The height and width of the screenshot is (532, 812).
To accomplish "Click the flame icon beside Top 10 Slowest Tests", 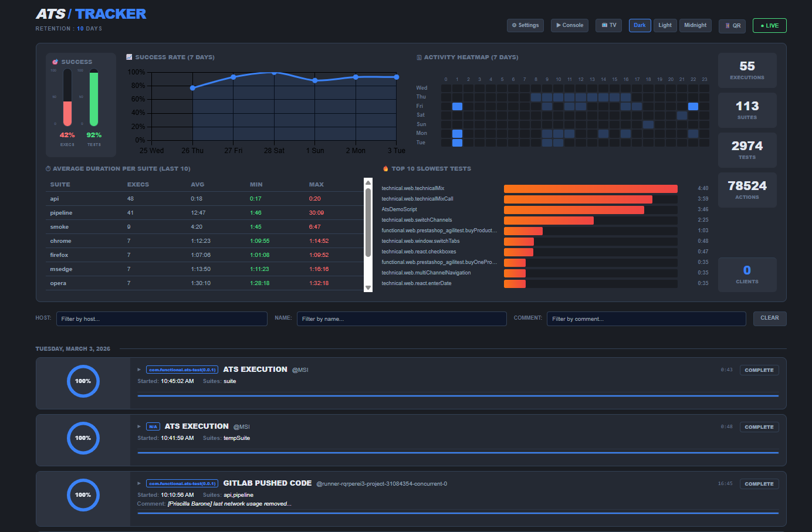I will pyautogui.click(x=385, y=168).
